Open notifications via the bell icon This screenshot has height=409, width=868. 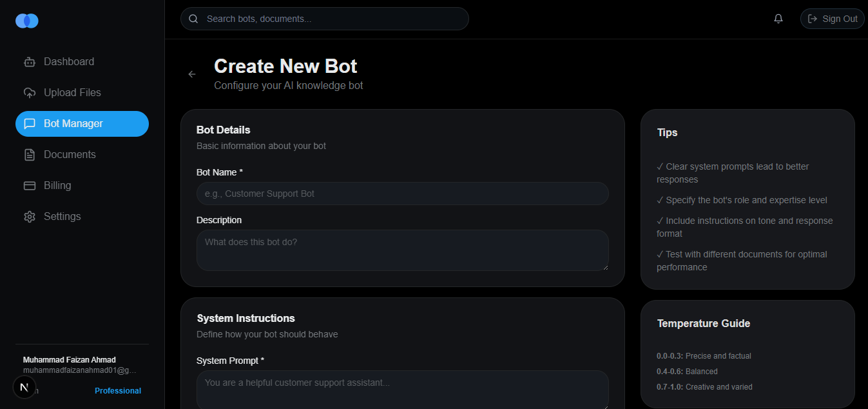tap(778, 18)
